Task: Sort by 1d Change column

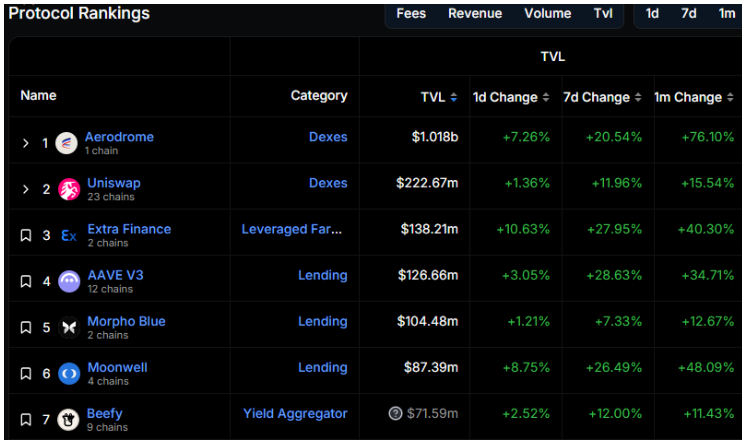Action: coord(511,97)
